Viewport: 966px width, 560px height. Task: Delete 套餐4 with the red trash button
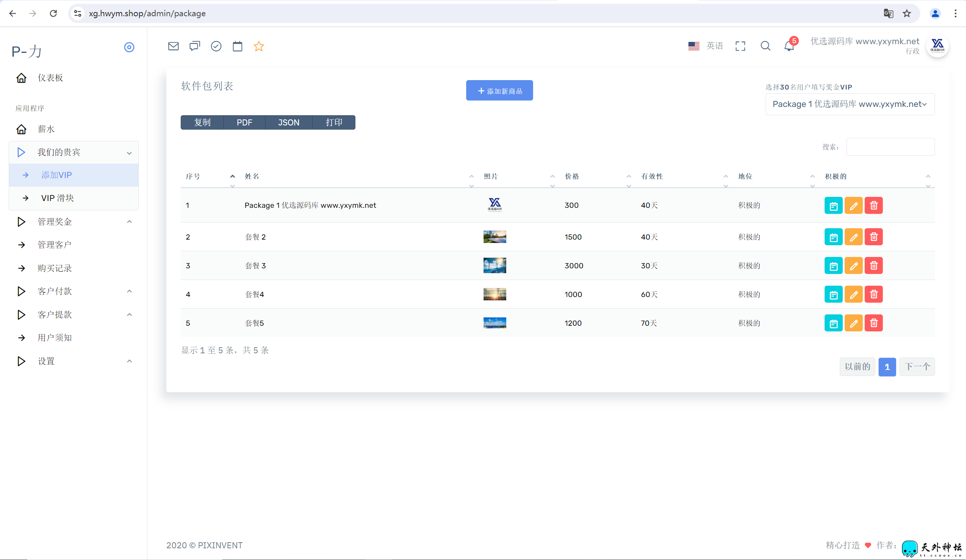pyautogui.click(x=874, y=295)
